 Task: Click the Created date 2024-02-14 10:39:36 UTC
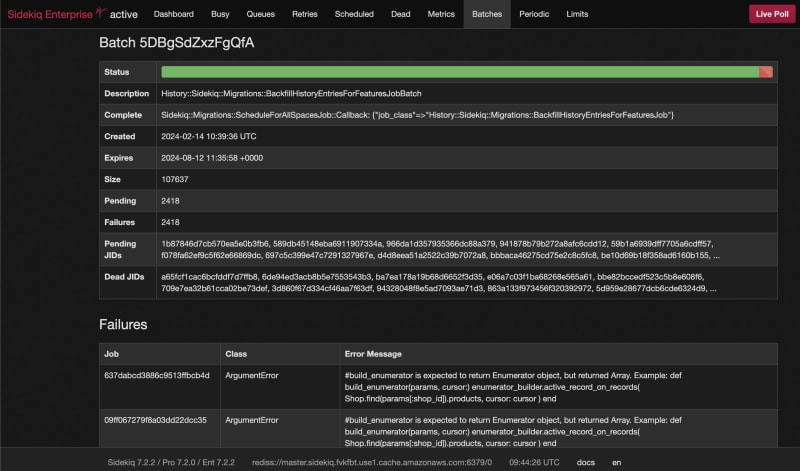[209, 136]
